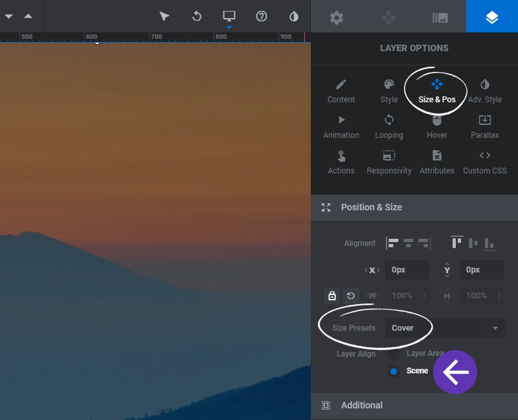Reset size with the revert icon
The width and height of the screenshot is (518, 420).
[x=351, y=296]
